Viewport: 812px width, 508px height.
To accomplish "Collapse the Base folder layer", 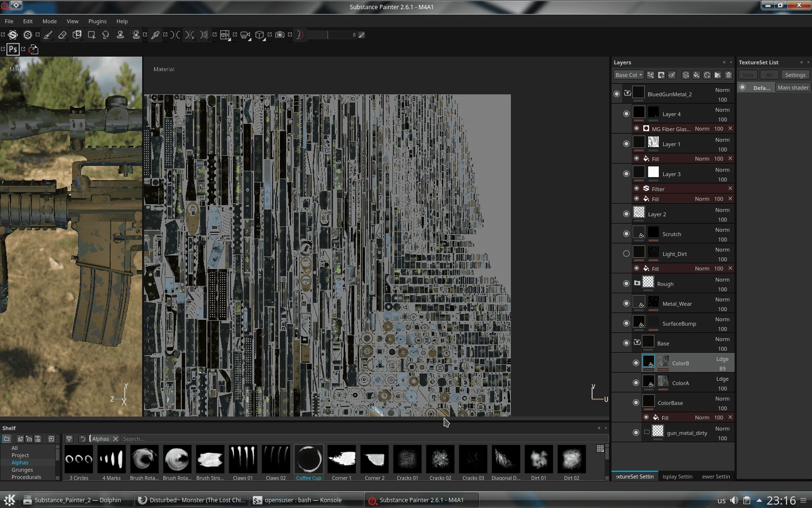I will [637, 342].
